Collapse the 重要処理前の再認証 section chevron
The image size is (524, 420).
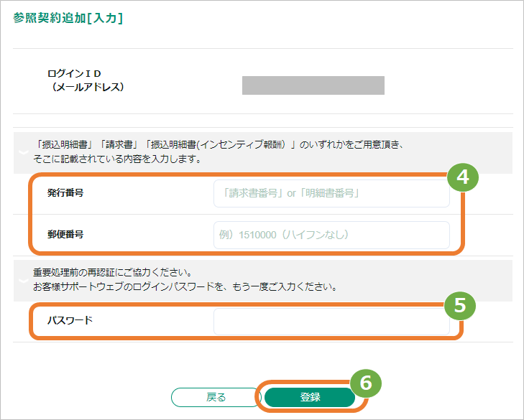[x=24, y=281]
